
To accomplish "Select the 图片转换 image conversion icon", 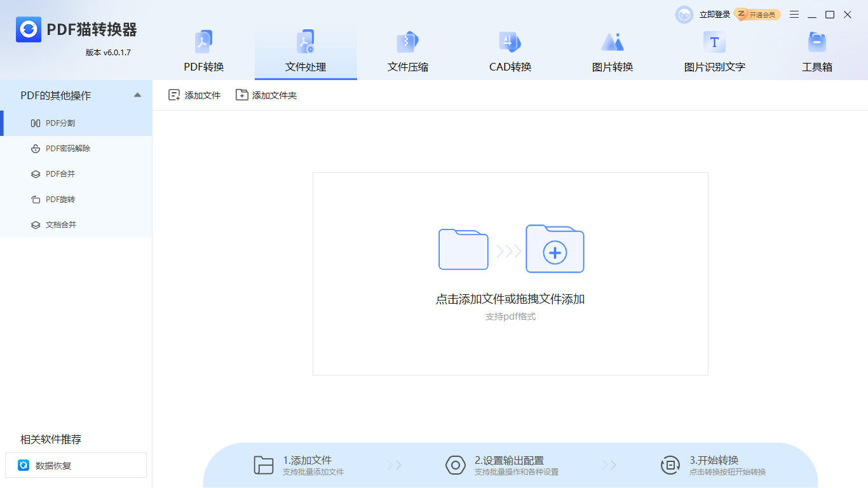I will [613, 41].
